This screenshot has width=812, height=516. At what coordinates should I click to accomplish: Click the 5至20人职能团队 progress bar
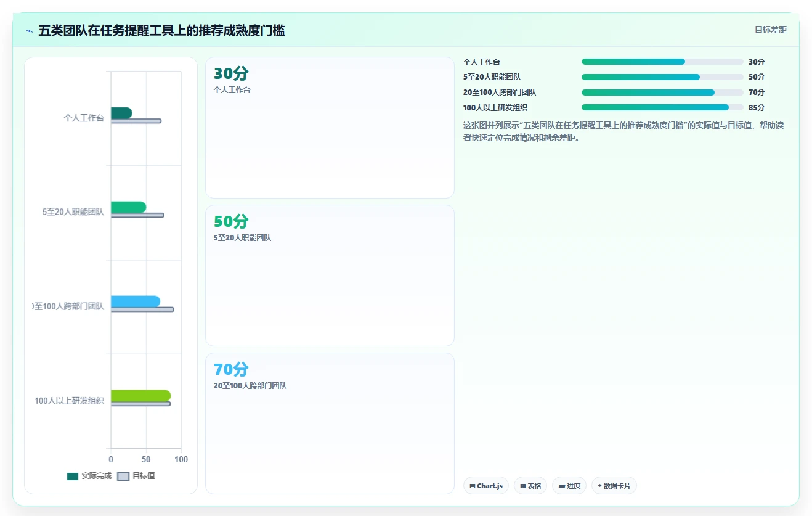pos(662,77)
